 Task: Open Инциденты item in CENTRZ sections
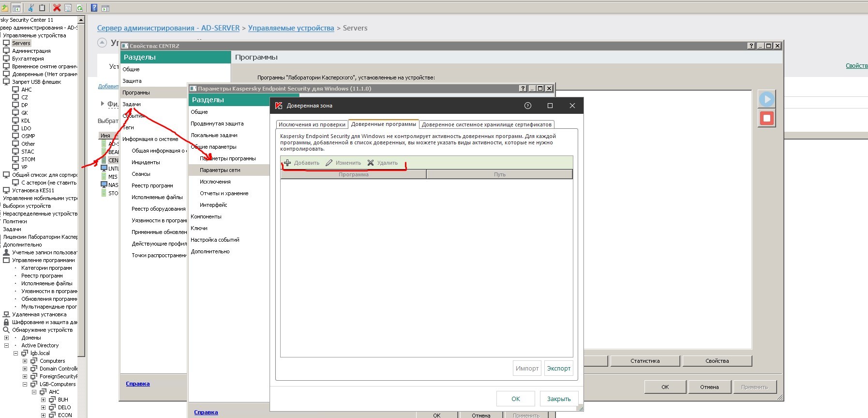[x=146, y=162]
